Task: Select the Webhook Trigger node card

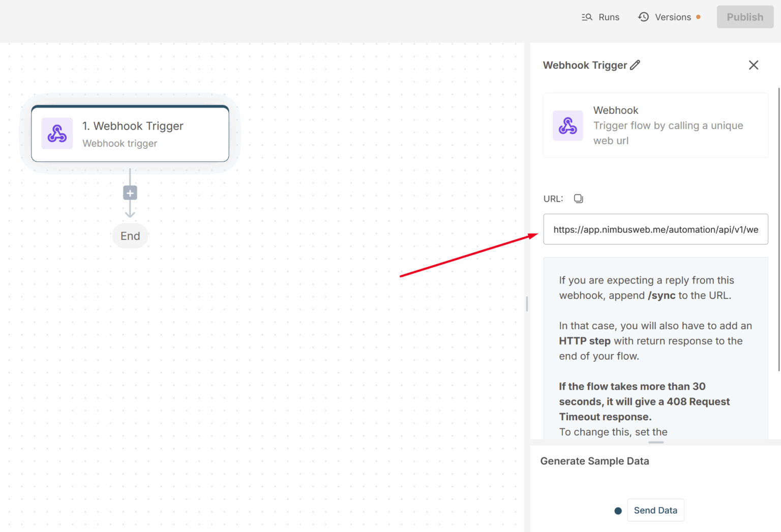Action: point(130,134)
